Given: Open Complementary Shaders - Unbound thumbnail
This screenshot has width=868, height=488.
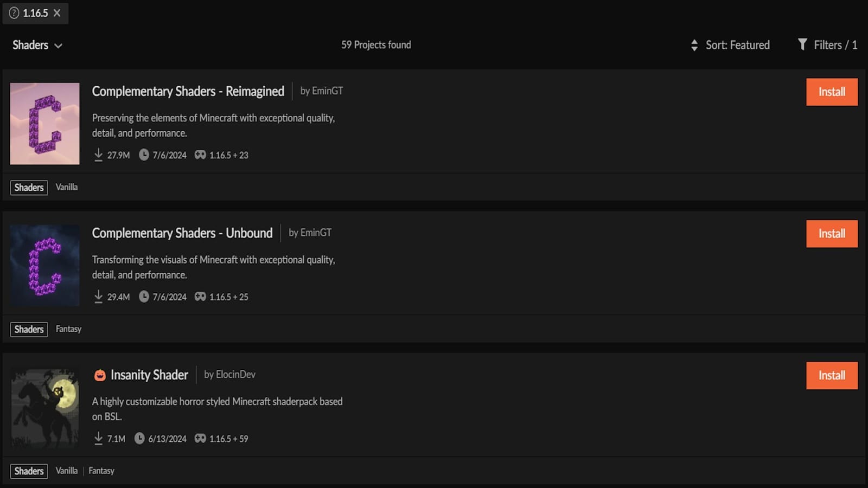Looking at the screenshot, I should coord(44,266).
